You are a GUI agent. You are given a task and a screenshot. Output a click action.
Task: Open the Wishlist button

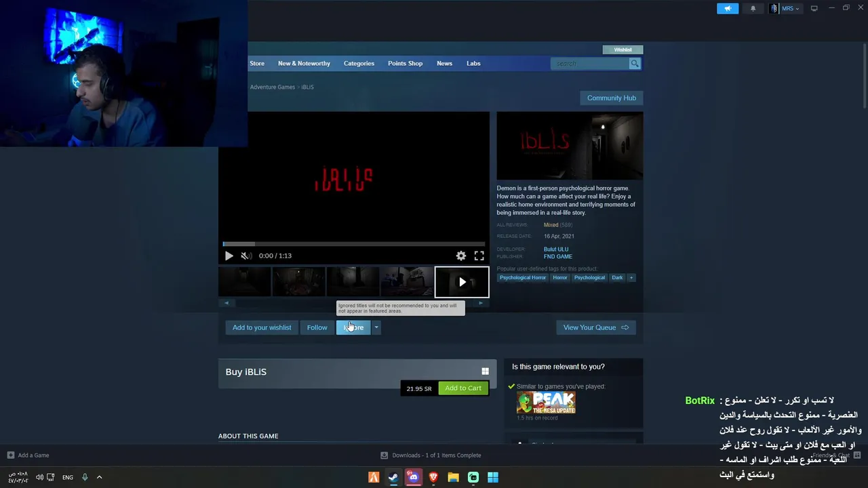tap(623, 49)
